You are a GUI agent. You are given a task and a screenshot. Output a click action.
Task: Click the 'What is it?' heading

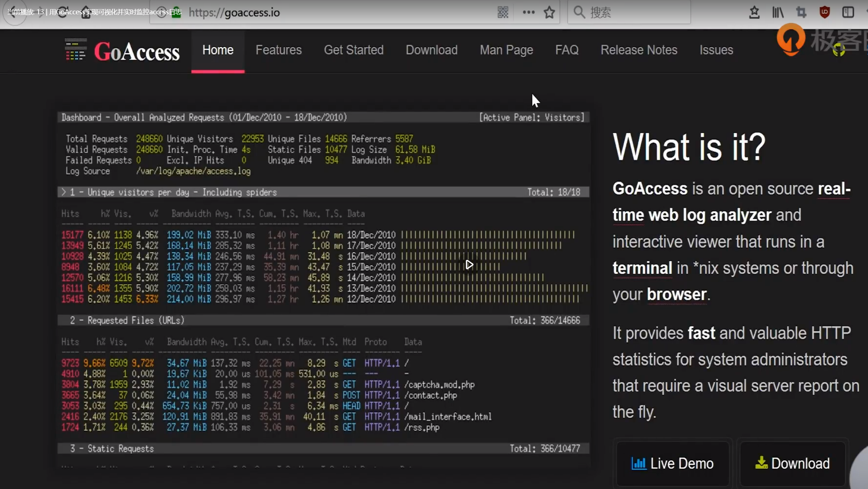689,147
